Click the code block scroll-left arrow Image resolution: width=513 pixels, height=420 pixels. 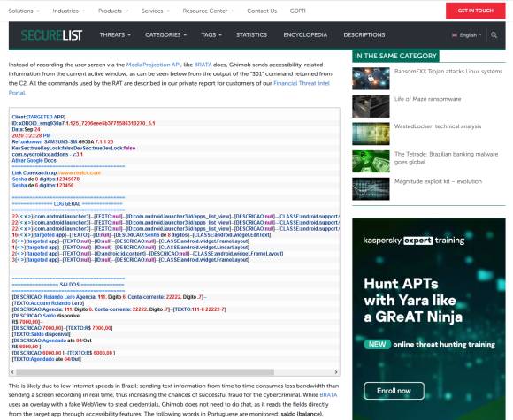(x=12, y=372)
